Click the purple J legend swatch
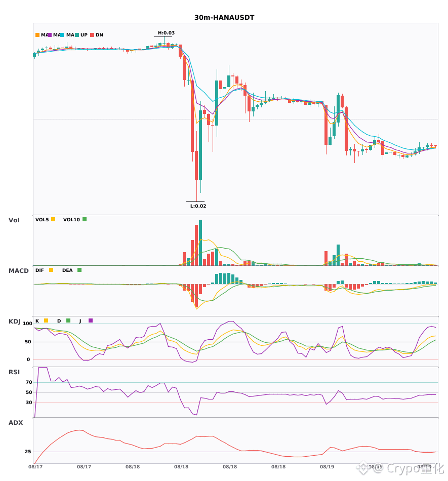 [x=91, y=320]
